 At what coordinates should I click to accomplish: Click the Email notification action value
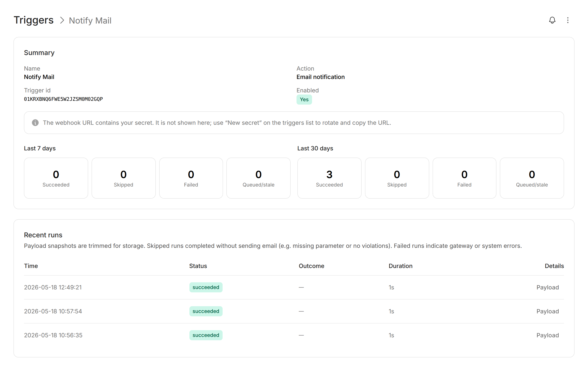click(320, 77)
